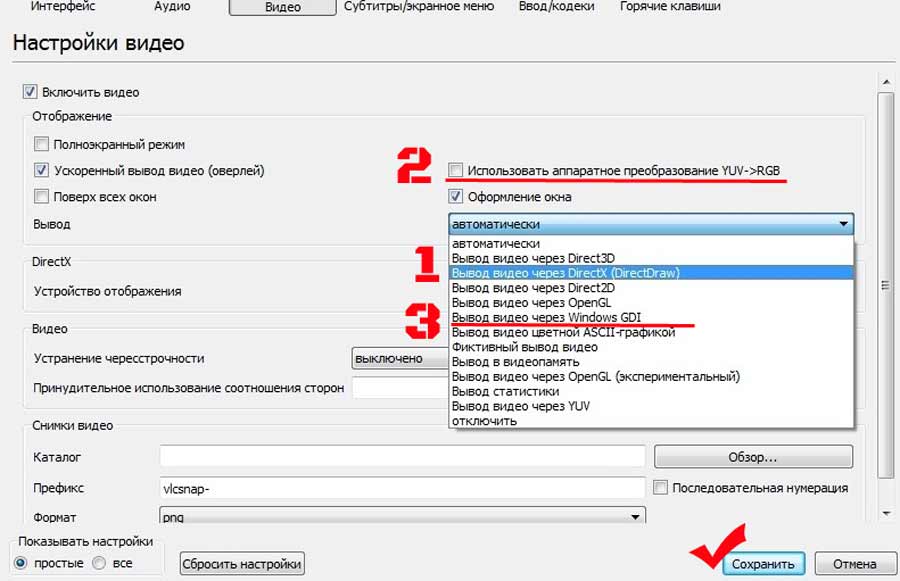The width and height of the screenshot is (900, 581).
Task: Enable Поверх всех окон checkbox
Action: 41,197
